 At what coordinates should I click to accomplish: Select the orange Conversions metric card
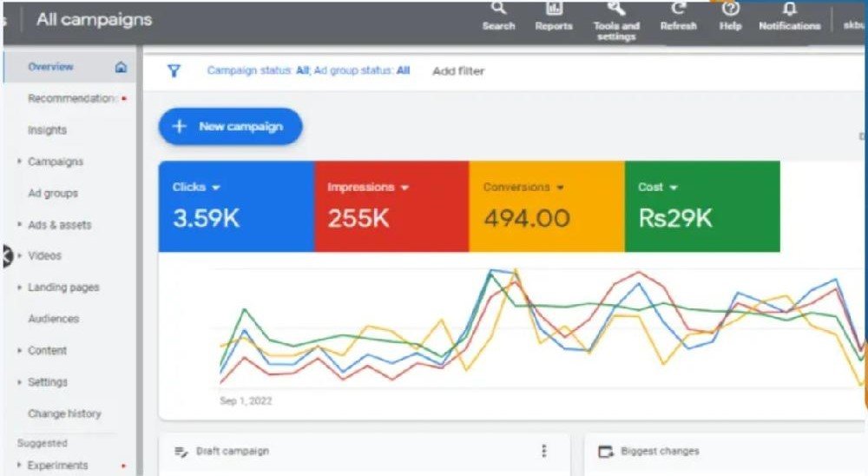click(546, 207)
